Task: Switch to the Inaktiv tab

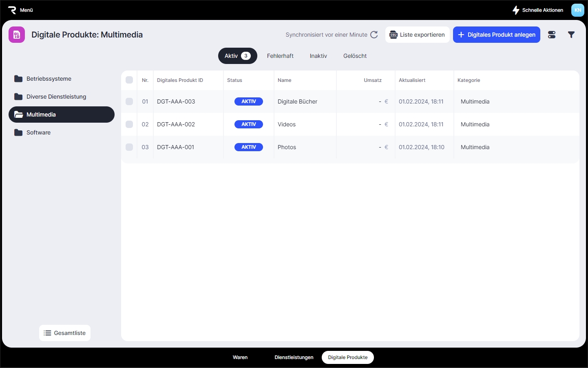Action: coord(318,56)
